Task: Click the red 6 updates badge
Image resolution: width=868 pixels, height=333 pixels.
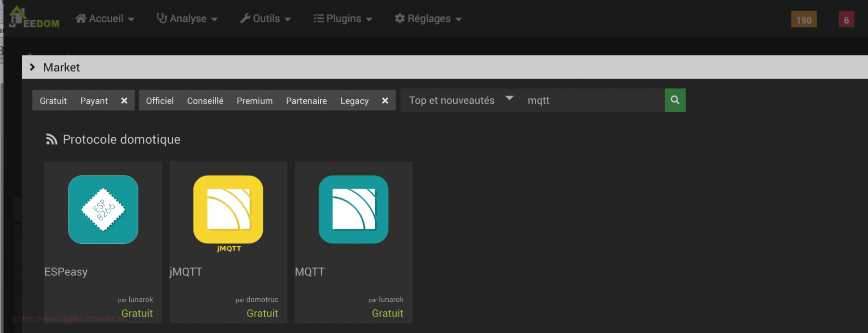Action: tap(846, 20)
